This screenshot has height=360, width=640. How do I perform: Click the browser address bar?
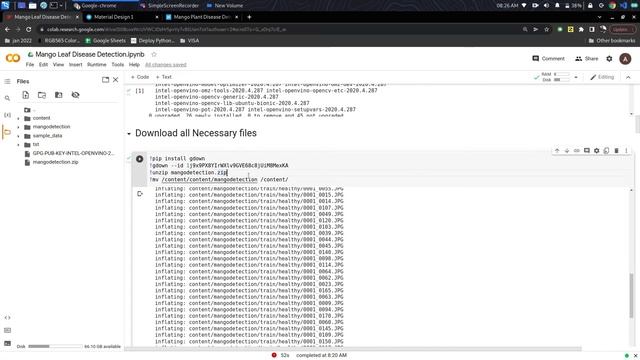click(x=278, y=29)
